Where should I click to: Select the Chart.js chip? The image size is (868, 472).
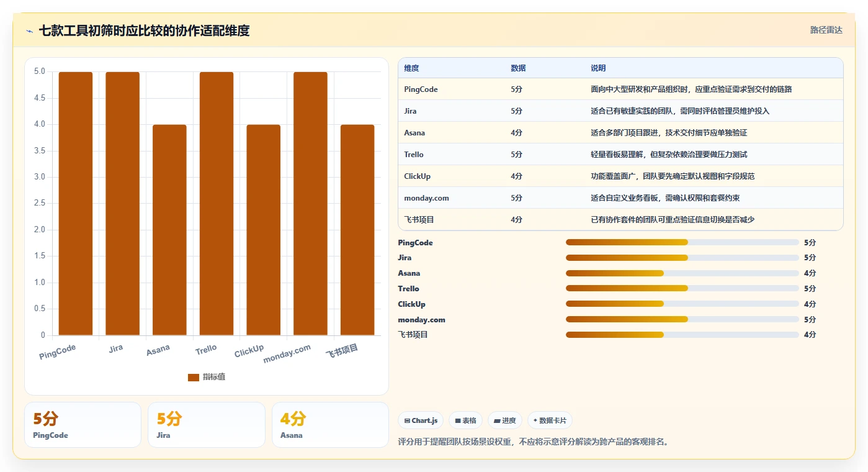click(x=421, y=420)
